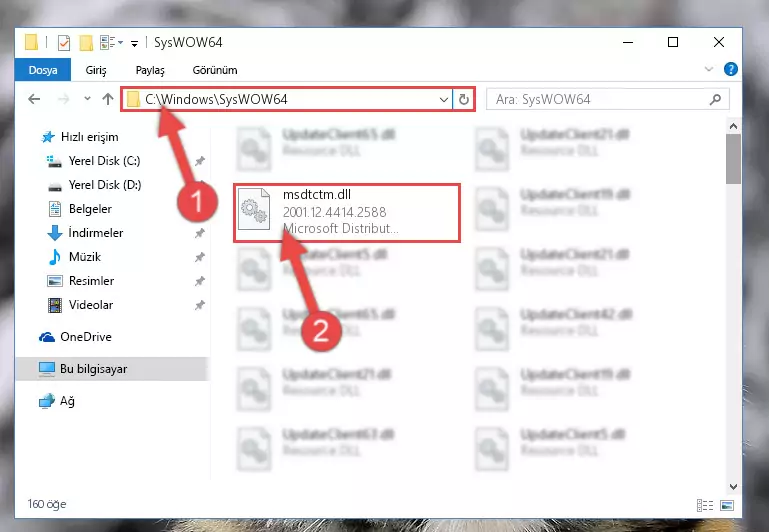Click the vertical scrollbar up arrow
Viewport: 769px width, 532px height.
(733, 127)
